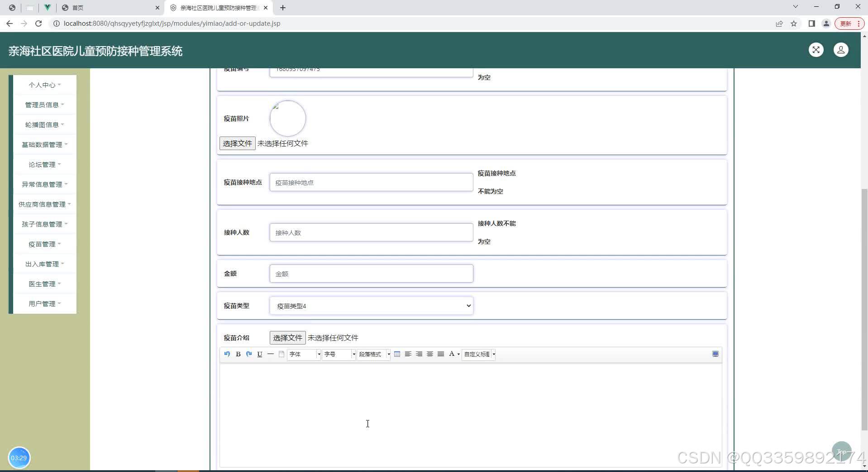Expand 管理员信息 sidebar menu
This screenshot has height=472, width=868.
point(44,105)
